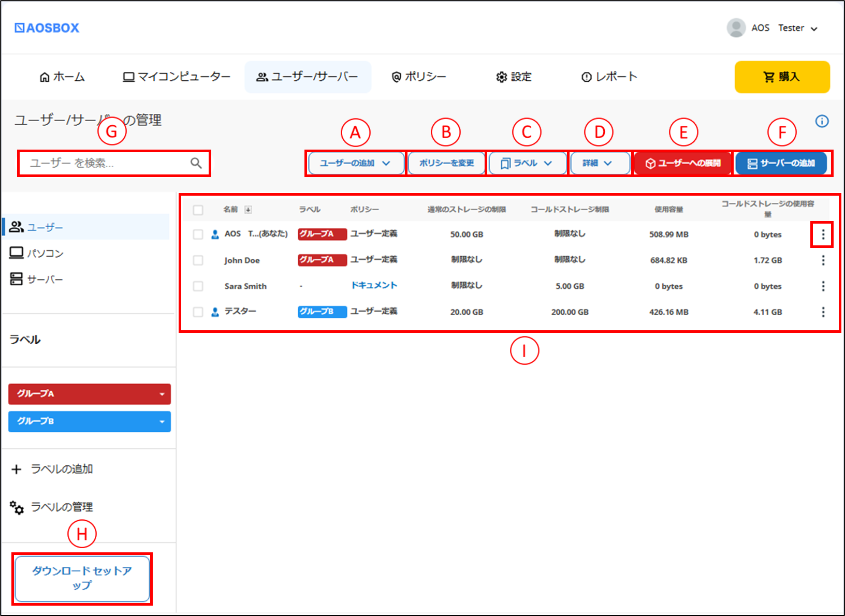Image resolution: width=845 pixels, height=616 pixels.
Task: Expand the ユーザーの追加 dropdown
Action: pos(355,163)
